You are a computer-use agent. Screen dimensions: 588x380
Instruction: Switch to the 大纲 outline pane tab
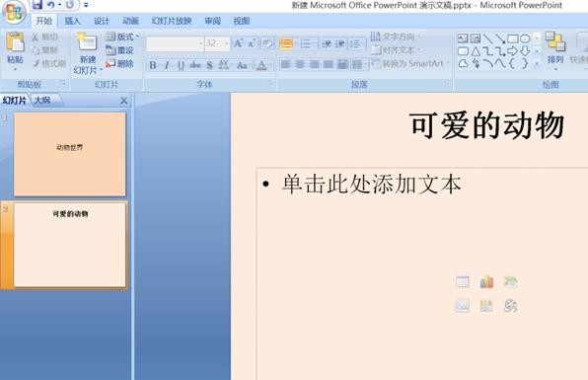point(42,100)
